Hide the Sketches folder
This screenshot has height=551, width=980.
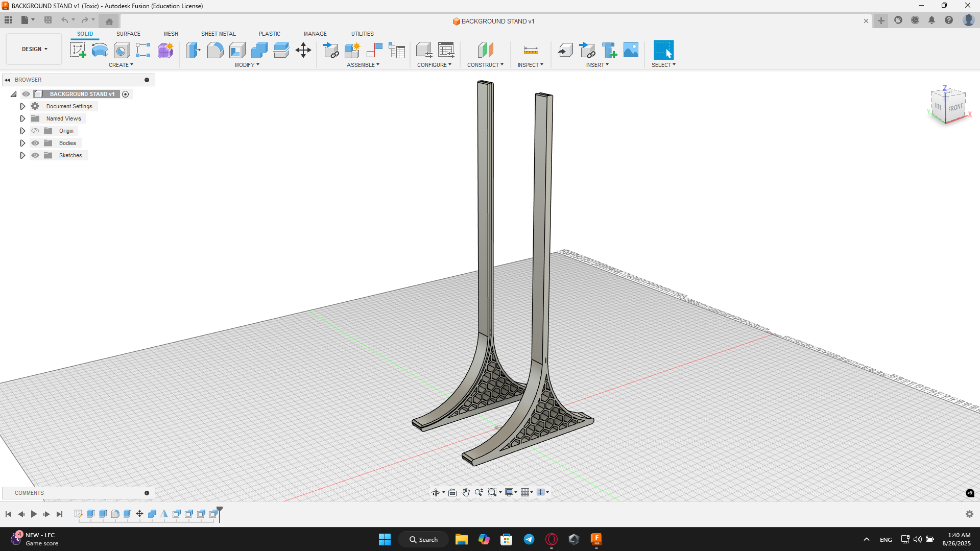click(x=35, y=155)
